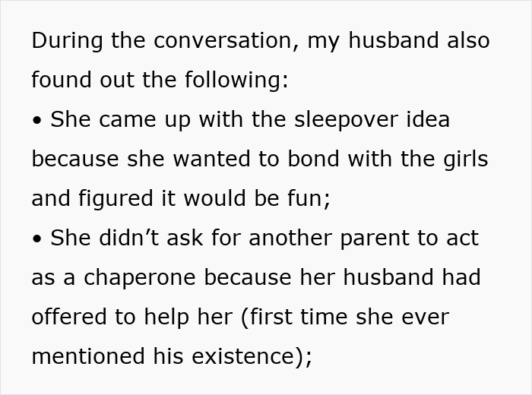The width and height of the screenshot is (532, 395).
Task: Click the word 'following:' in second line
Action: pos(236,80)
